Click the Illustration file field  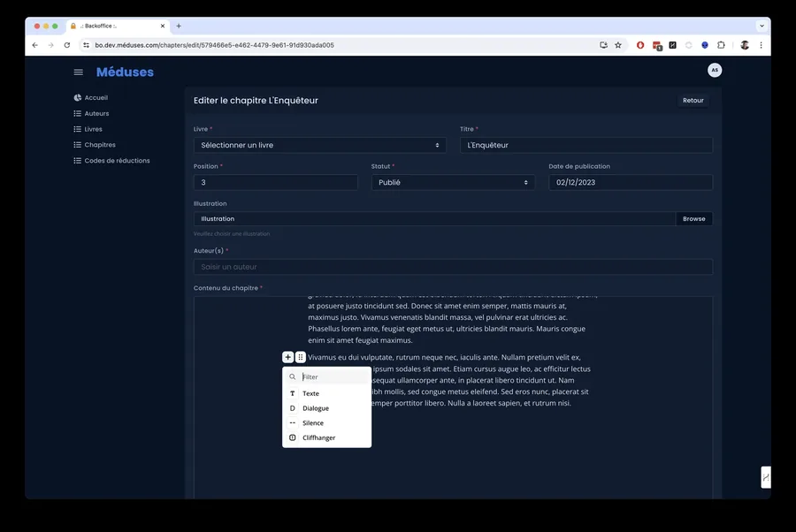434,218
